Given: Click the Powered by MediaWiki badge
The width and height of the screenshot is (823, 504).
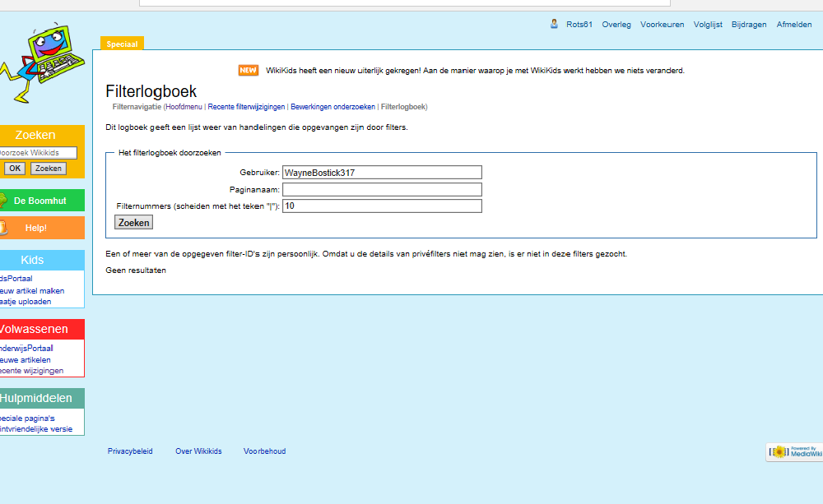Looking at the screenshot, I should (794, 451).
